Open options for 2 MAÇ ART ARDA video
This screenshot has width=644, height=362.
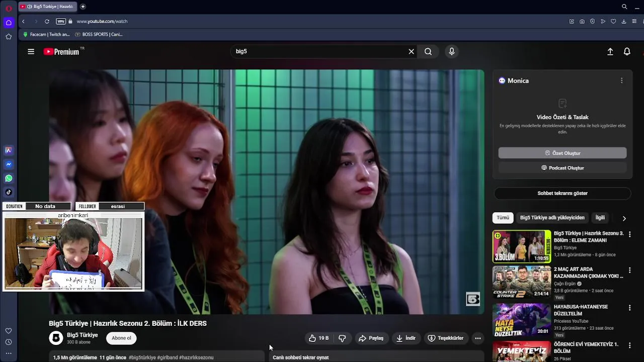[629, 270]
